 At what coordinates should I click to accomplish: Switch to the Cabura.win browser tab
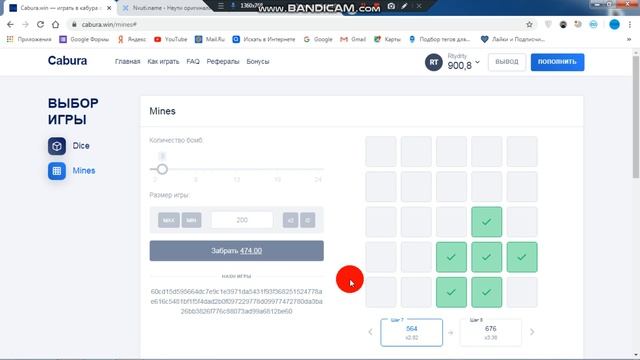pyautogui.click(x=60, y=8)
